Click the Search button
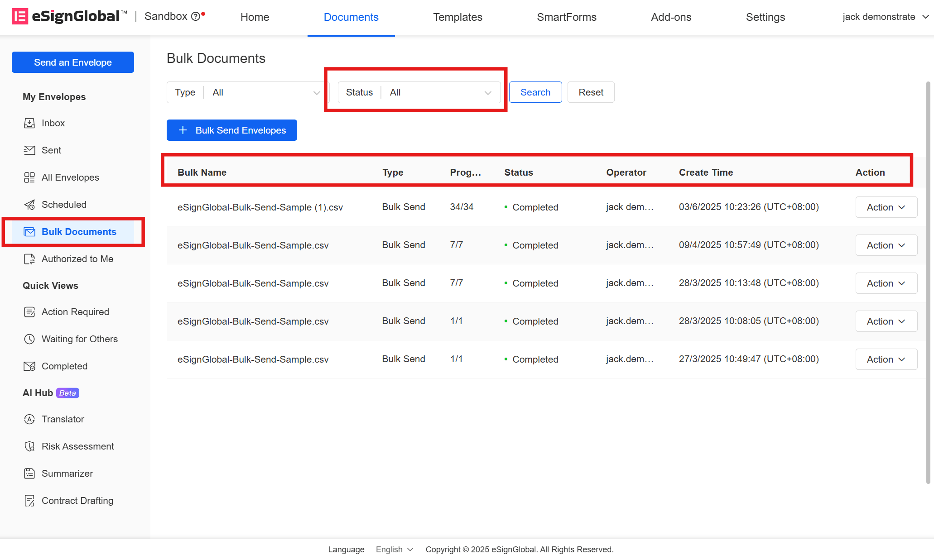Screen dimensions: 934x560 pyautogui.click(x=535, y=92)
